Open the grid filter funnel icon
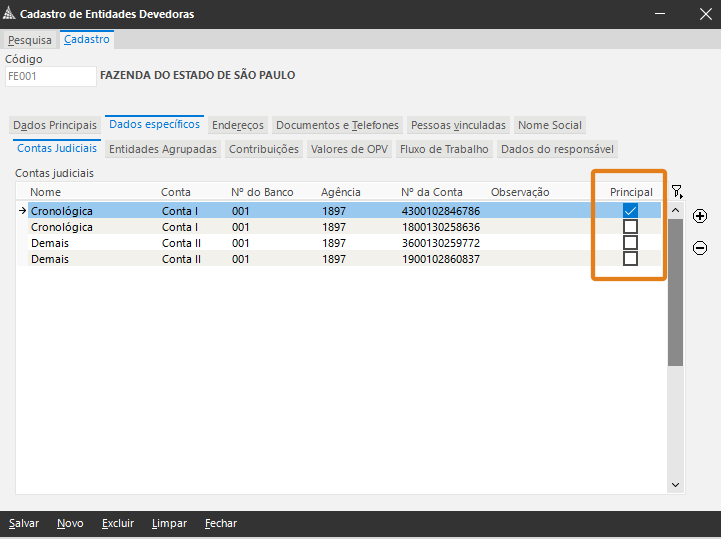Image resolution: width=721 pixels, height=539 pixels. pyautogui.click(x=677, y=191)
